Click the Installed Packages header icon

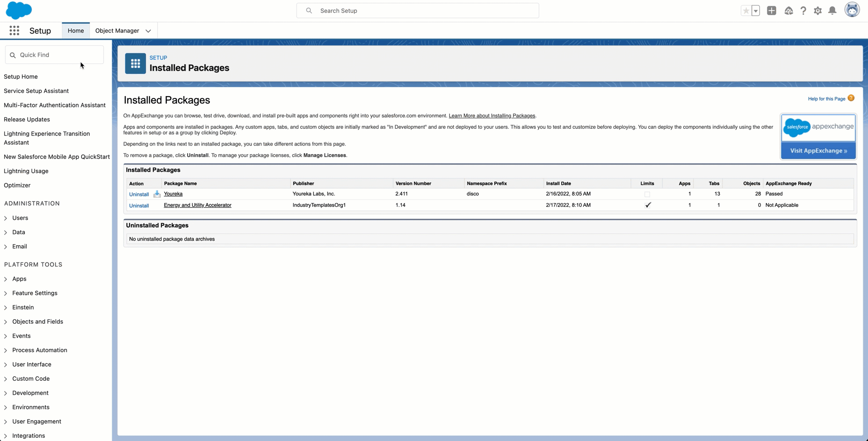(x=135, y=63)
